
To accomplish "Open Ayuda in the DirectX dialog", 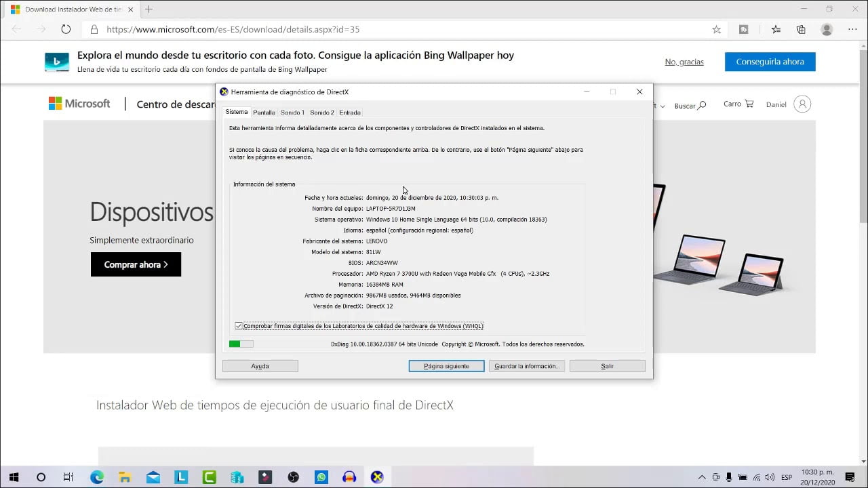I will tap(260, 366).
